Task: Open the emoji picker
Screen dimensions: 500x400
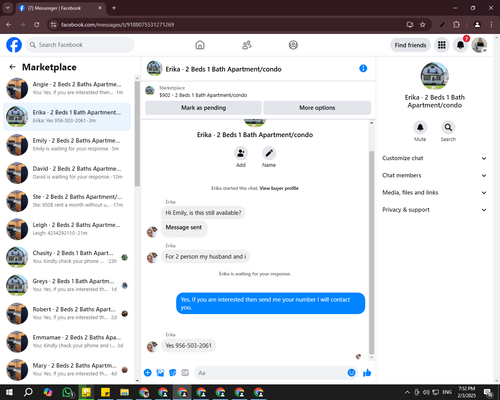Action: [351, 373]
